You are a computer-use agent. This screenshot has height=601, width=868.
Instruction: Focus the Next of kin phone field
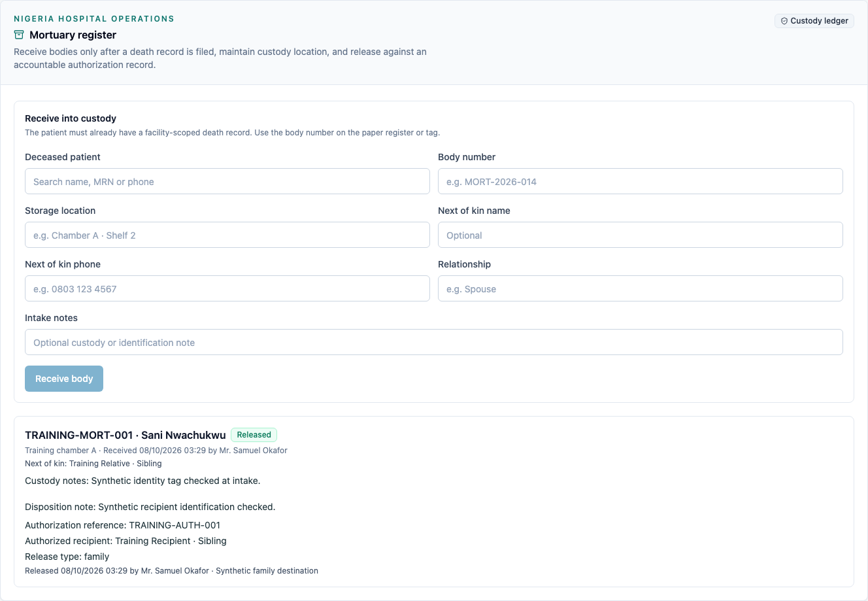pos(227,288)
